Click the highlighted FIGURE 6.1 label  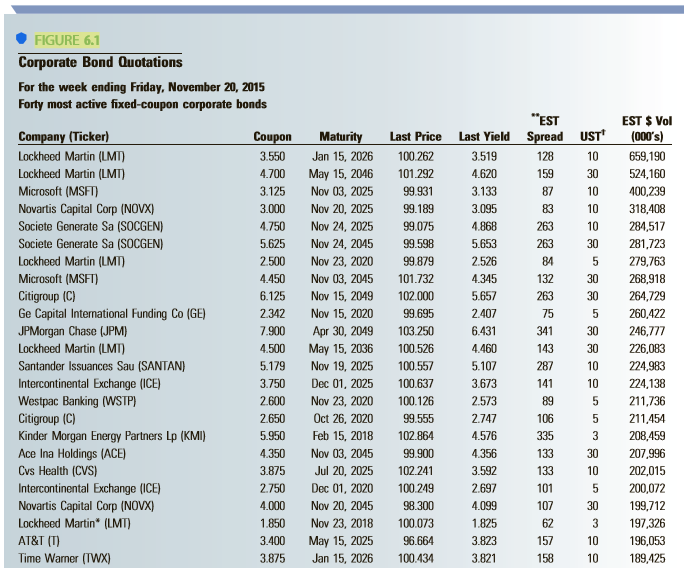pos(67,40)
